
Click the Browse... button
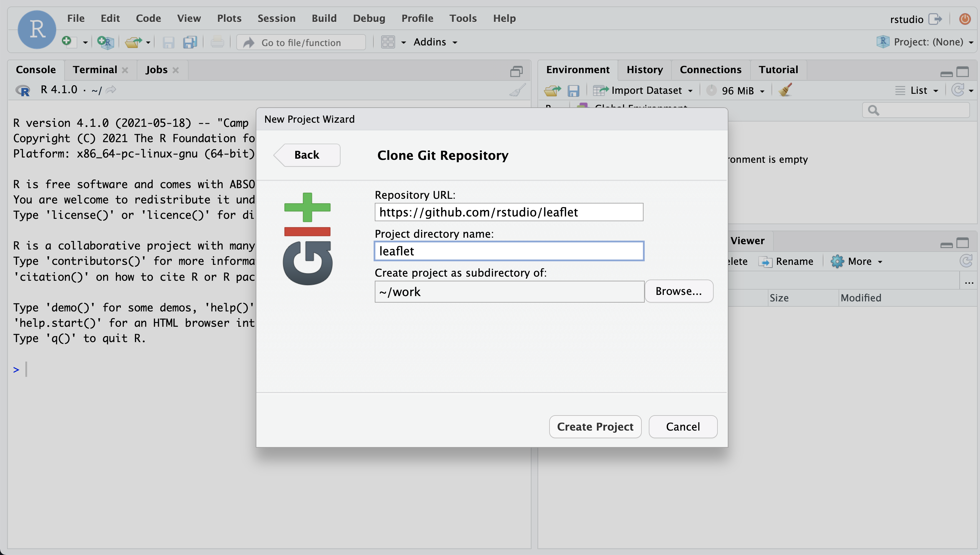click(679, 292)
